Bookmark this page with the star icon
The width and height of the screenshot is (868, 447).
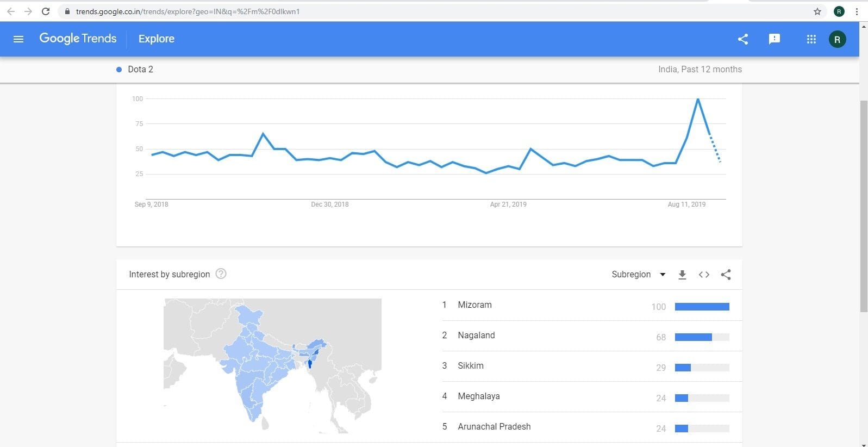pos(817,11)
